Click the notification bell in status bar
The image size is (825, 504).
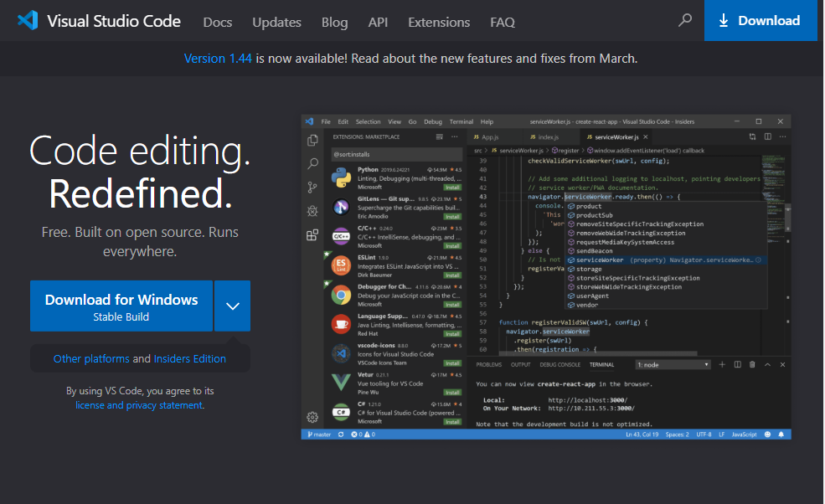pyautogui.click(x=781, y=435)
